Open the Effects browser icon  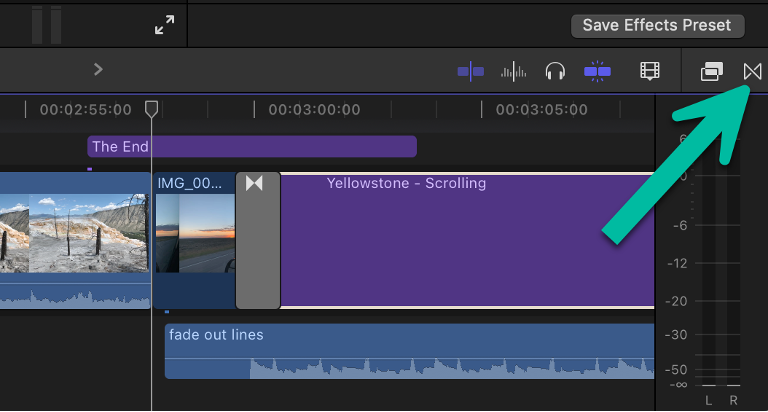pos(712,72)
